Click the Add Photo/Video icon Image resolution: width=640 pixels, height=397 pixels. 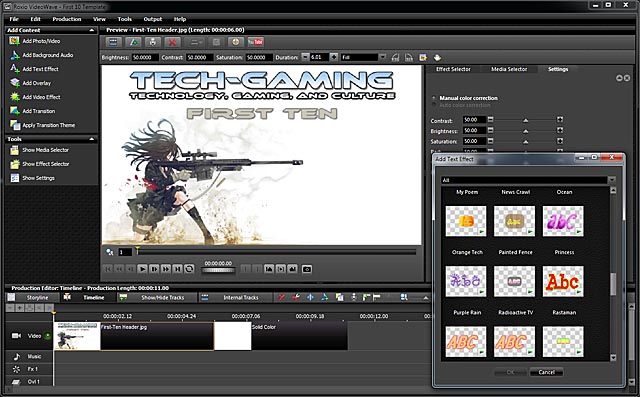[15, 41]
